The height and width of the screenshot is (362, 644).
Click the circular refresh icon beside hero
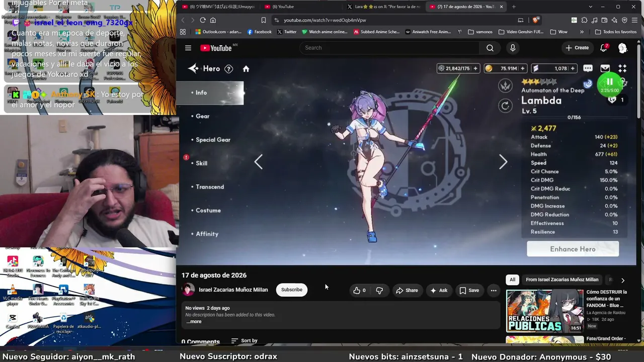(x=505, y=106)
